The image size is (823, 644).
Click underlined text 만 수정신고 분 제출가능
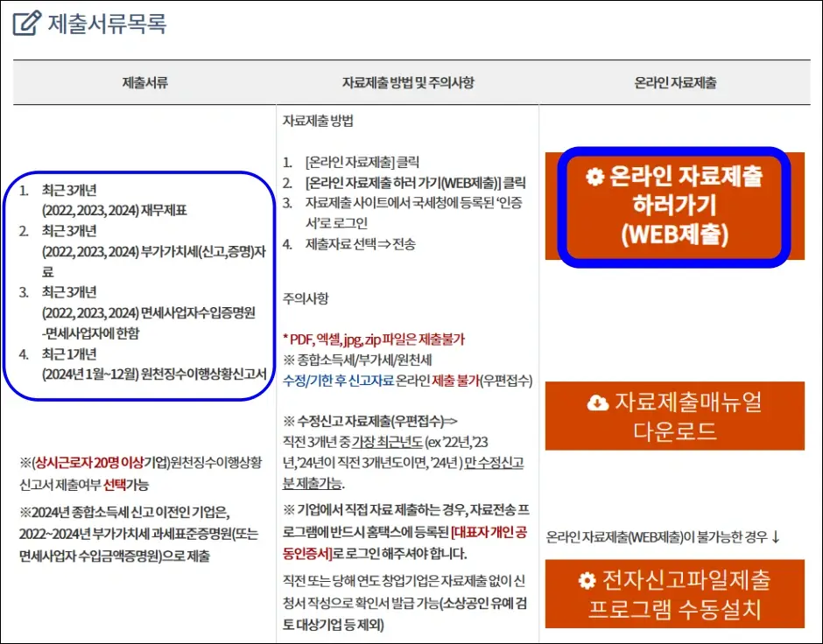click(403, 472)
